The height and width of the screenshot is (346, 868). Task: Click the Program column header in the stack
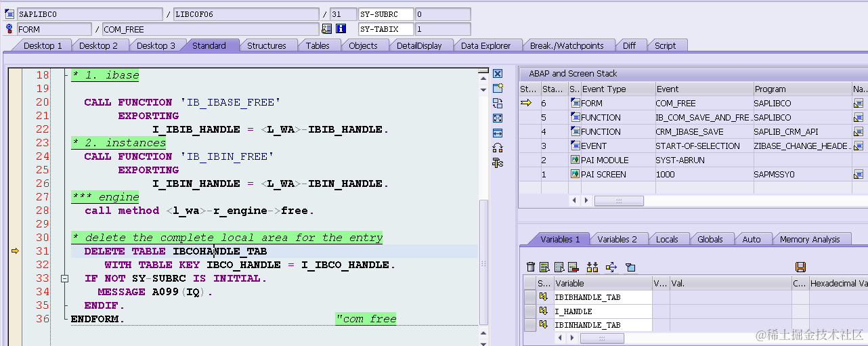[803, 89]
